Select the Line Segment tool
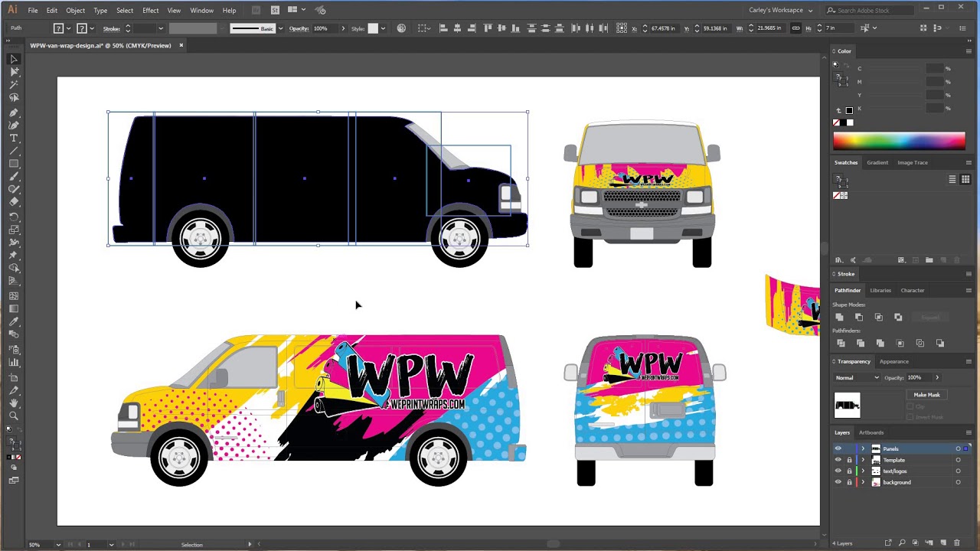 click(14, 152)
